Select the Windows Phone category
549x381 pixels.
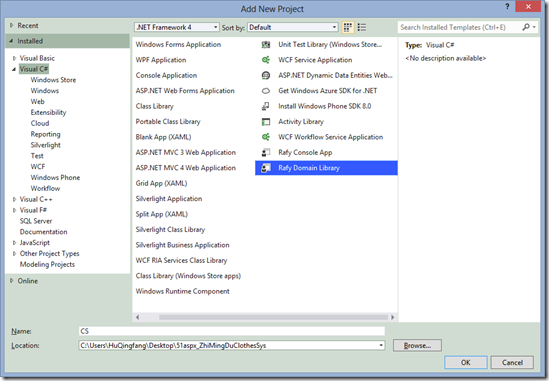pos(55,178)
